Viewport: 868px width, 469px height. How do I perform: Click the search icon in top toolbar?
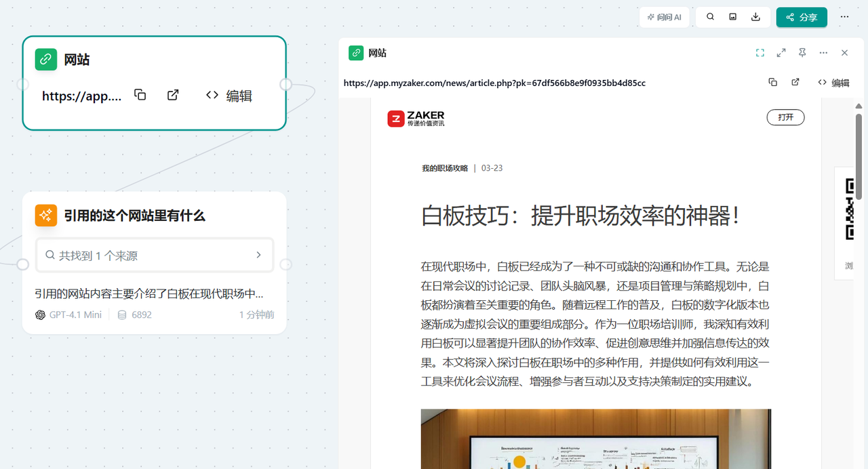coord(710,17)
